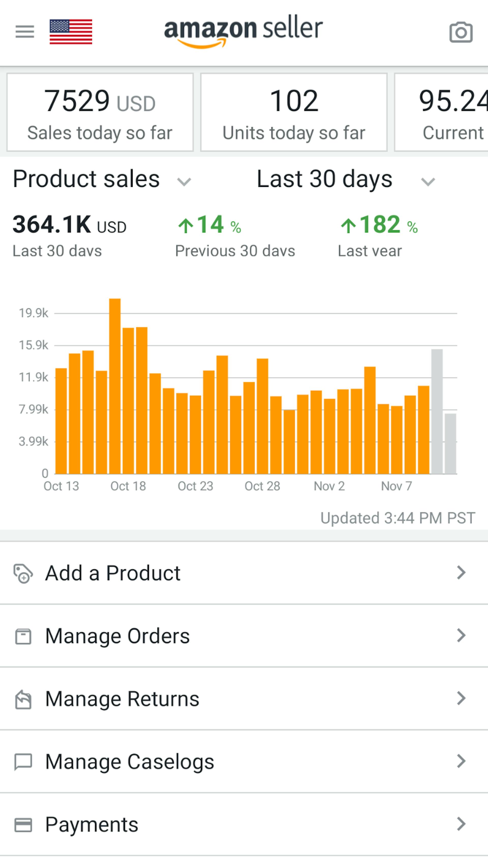
Task: Select the tallest orange bar in chart
Action: point(115,386)
